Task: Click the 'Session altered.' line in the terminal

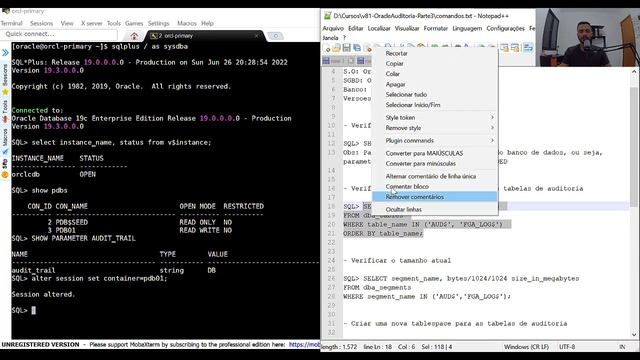Action: tap(43, 294)
